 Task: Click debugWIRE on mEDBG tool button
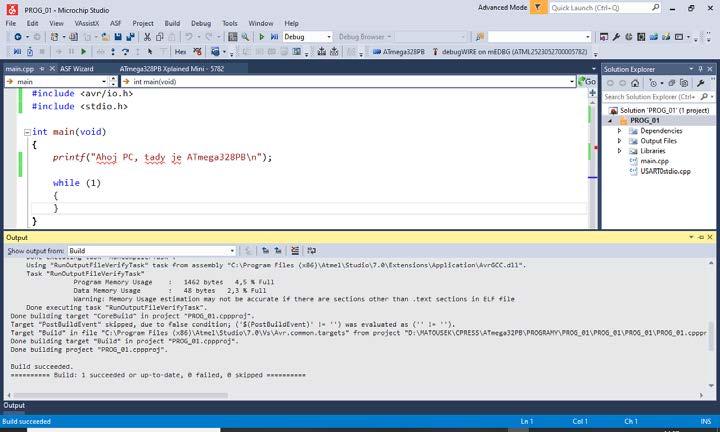click(510, 52)
